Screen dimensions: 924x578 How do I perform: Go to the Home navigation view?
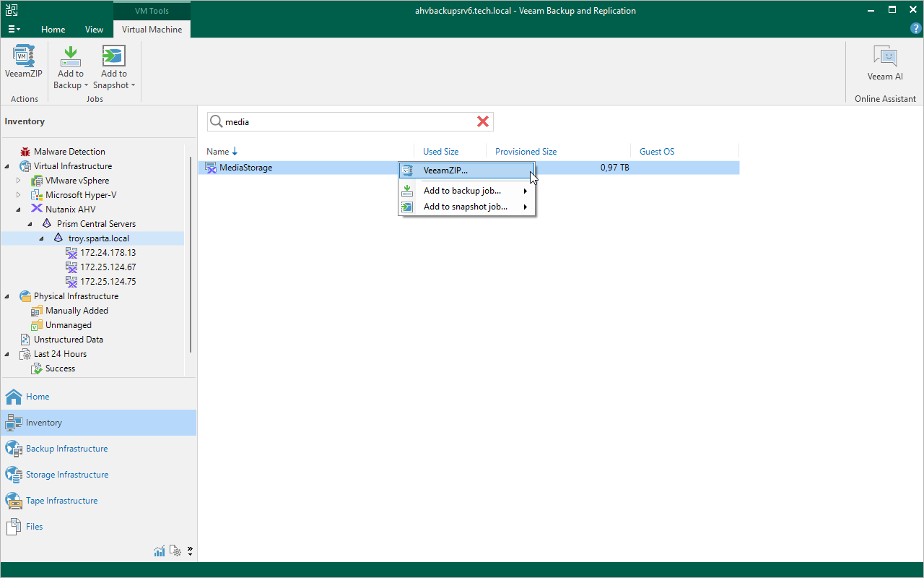[x=98, y=397]
